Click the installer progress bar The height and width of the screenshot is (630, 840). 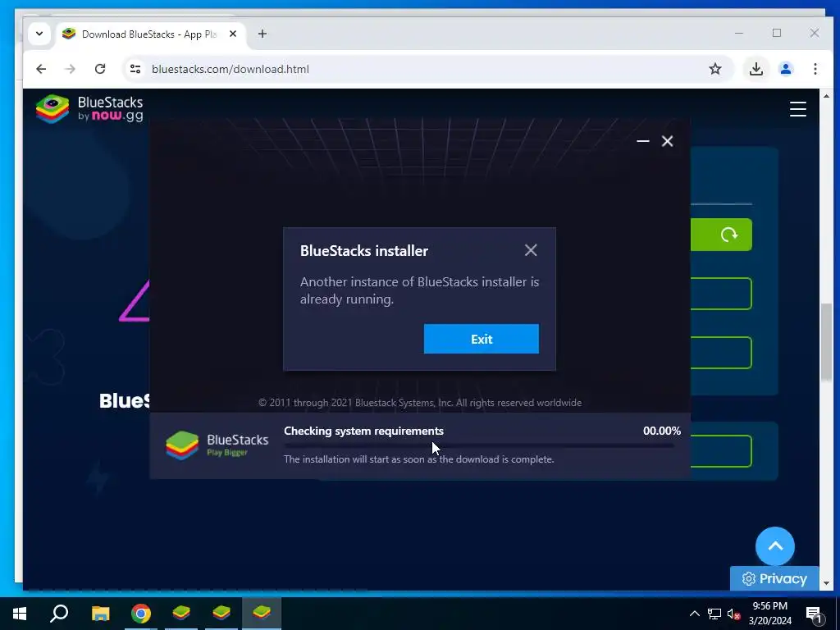[x=479, y=445]
